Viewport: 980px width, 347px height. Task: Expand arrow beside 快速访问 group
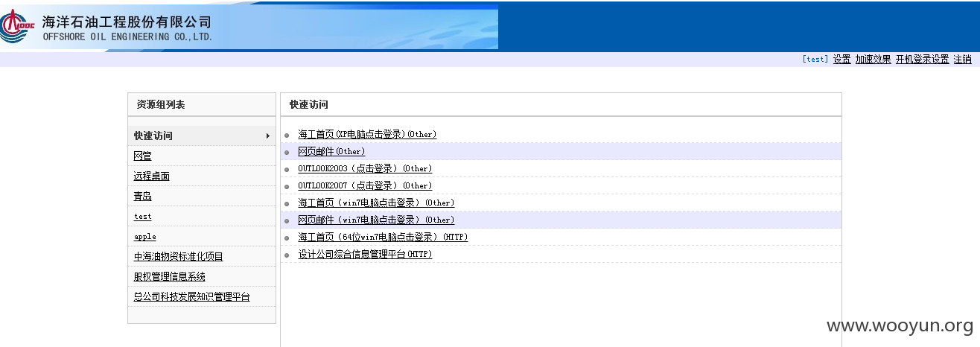pyautogui.click(x=267, y=136)
